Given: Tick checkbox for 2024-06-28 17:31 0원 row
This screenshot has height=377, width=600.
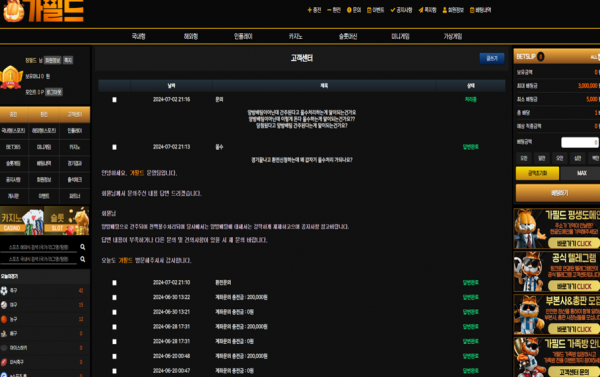Looking at the screenshot, I should point(114,341).
